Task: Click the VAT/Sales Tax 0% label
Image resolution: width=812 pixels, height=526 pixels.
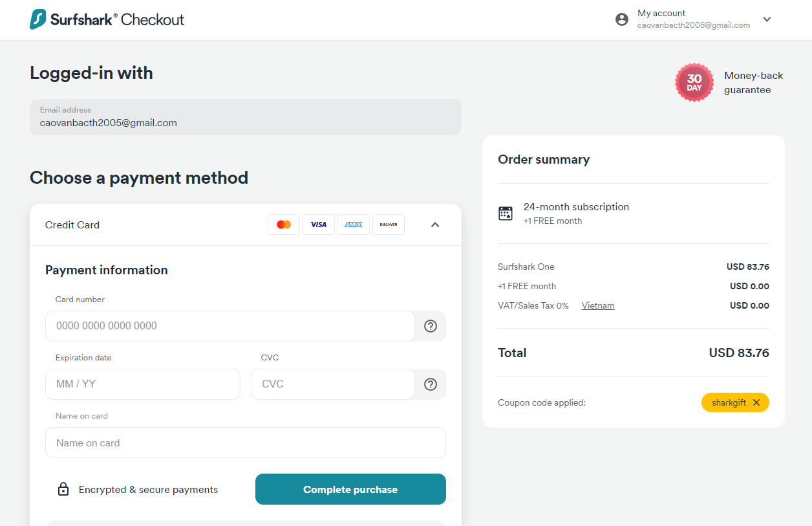Action: [x=533, y=305]
